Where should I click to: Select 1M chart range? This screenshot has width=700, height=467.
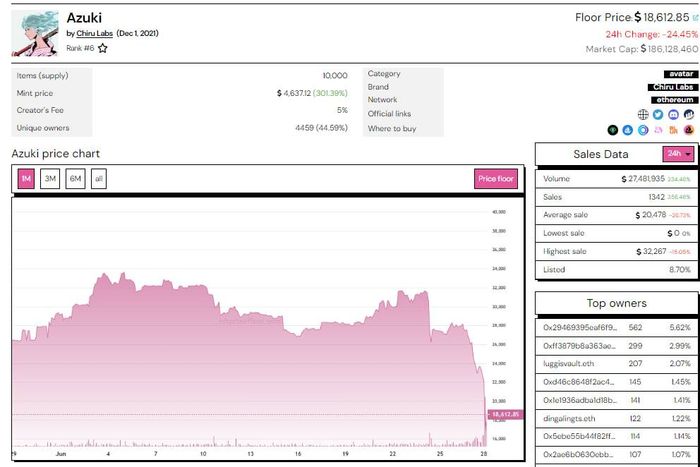click(26, 179)
